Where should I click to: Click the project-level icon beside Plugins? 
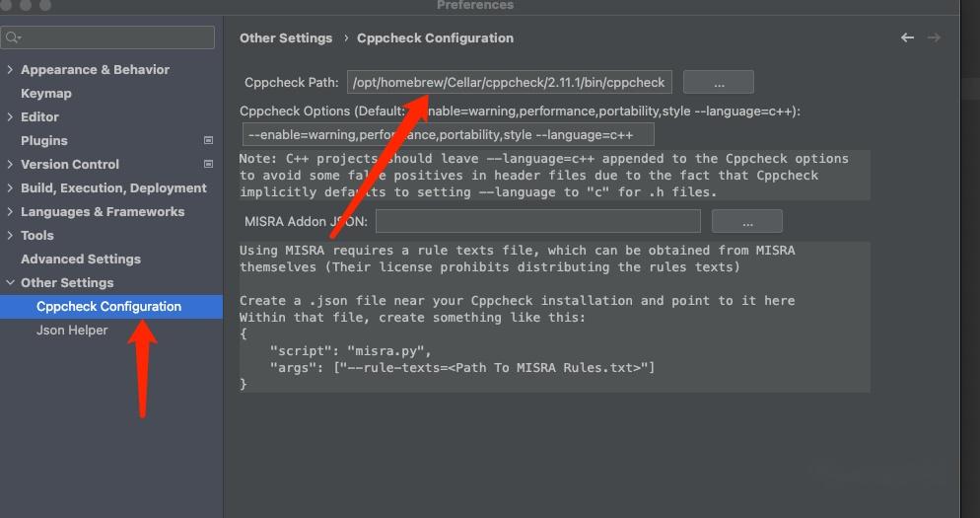coord(208,141)
